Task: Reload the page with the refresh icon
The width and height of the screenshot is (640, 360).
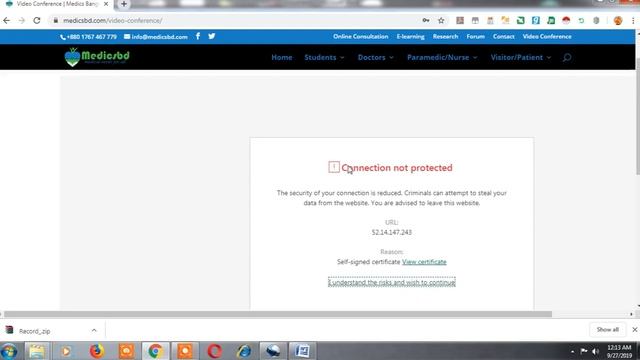Action: point(37,20)
